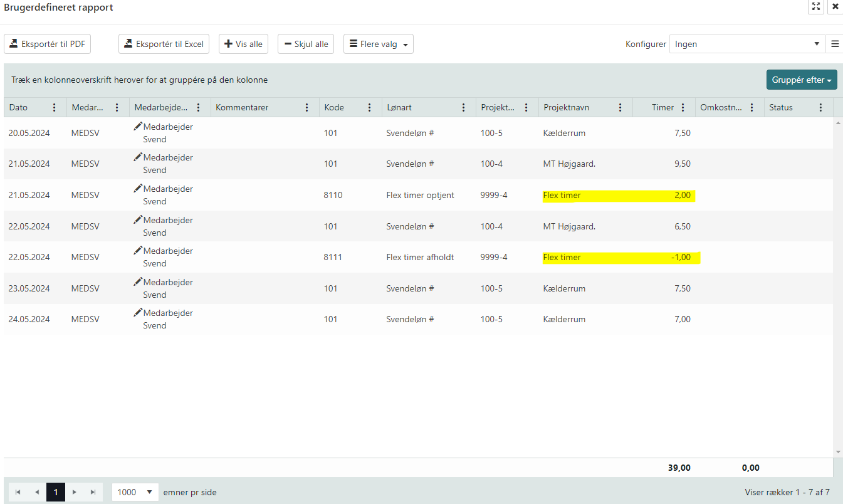The width and height of the screenshot is (843, 504).
Task: Open column menu for Projektnavn column
Action: [x=620, y=107]
